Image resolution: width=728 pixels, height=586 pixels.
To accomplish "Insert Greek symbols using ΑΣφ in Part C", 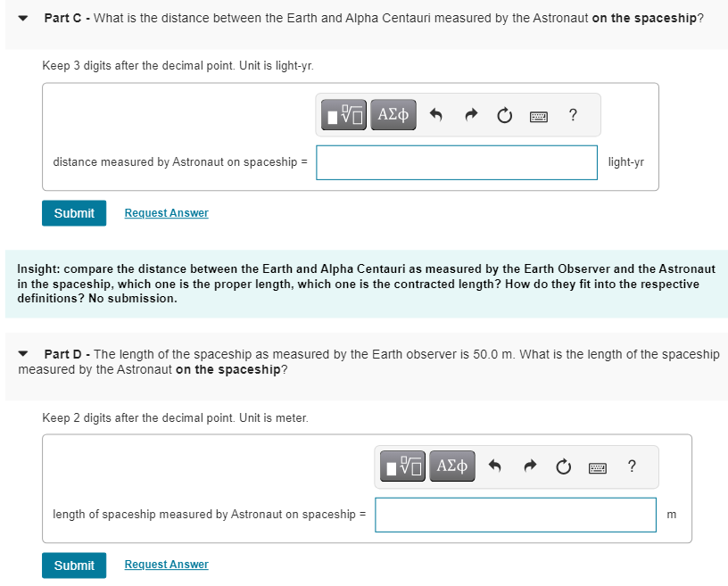I will click(x=393, y=114).
